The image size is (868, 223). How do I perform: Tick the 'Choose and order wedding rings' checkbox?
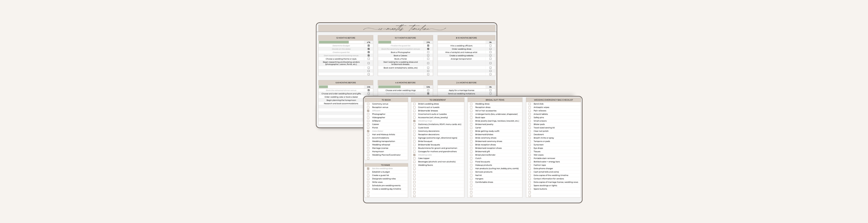428,90
